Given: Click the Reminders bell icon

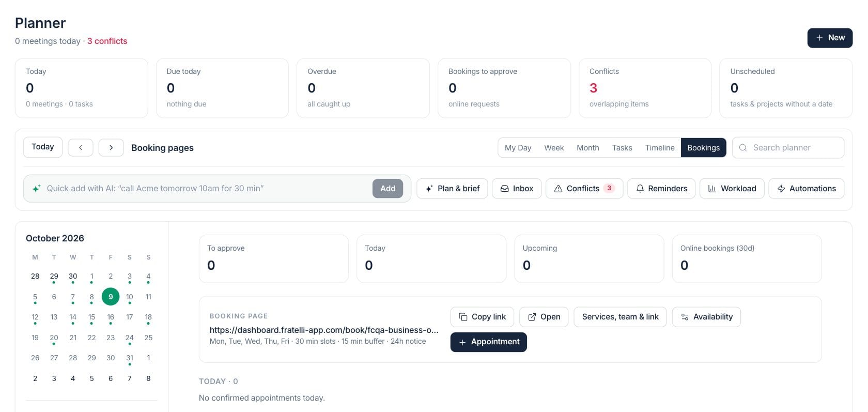Looking at the screenshot, I should tap(640, 189).
